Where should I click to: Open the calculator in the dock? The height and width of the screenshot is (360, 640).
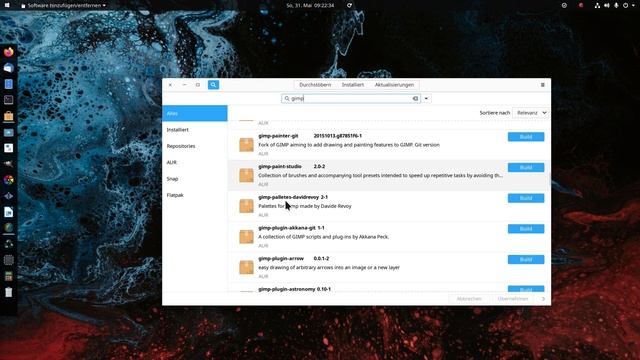tap(9, 276)
